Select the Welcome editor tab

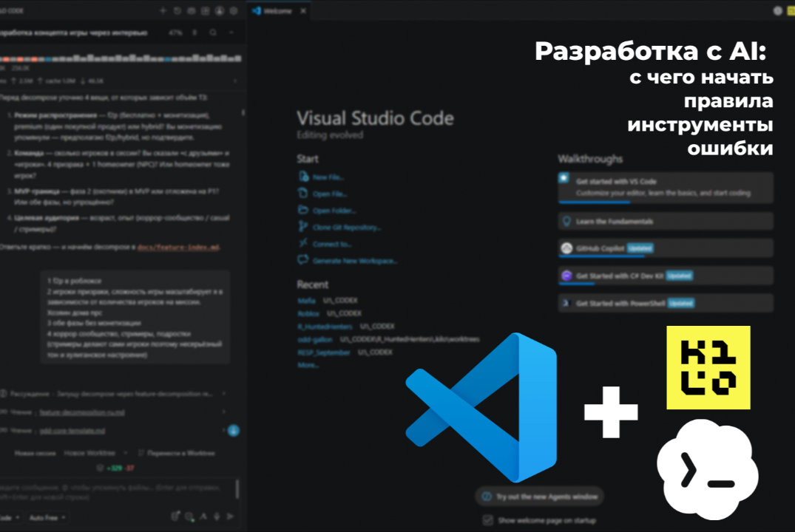pos(278,10)
